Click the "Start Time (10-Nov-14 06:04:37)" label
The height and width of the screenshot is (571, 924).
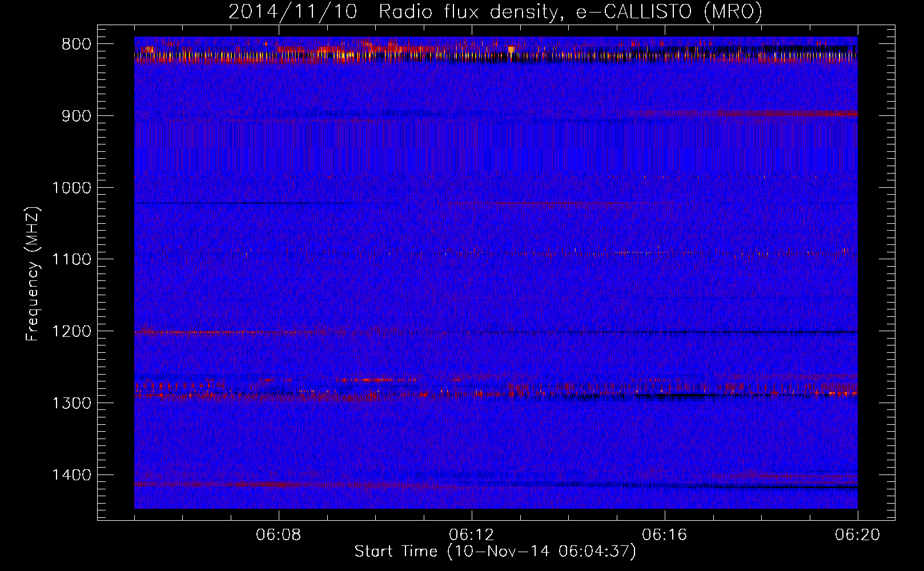click(495, 552)
